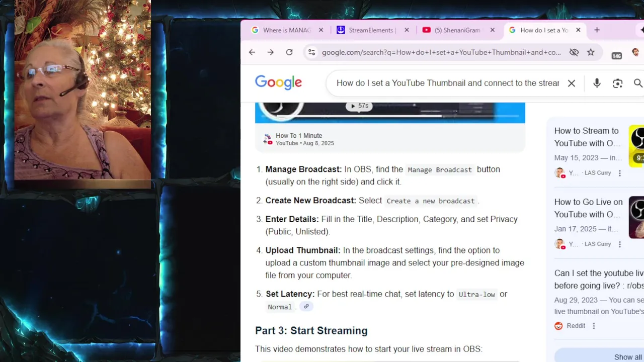Open the extension icon with 146 badge
This screenshot has height=362, width=644.
pos(617,55)
